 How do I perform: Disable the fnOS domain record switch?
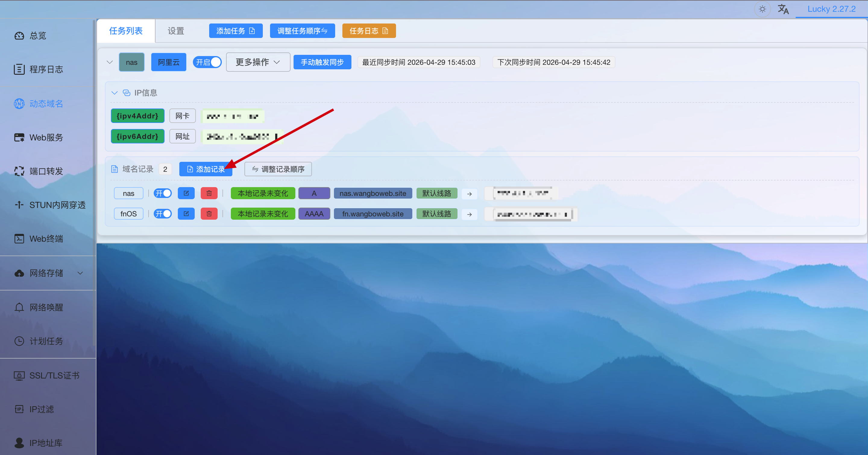pos(163,214)
